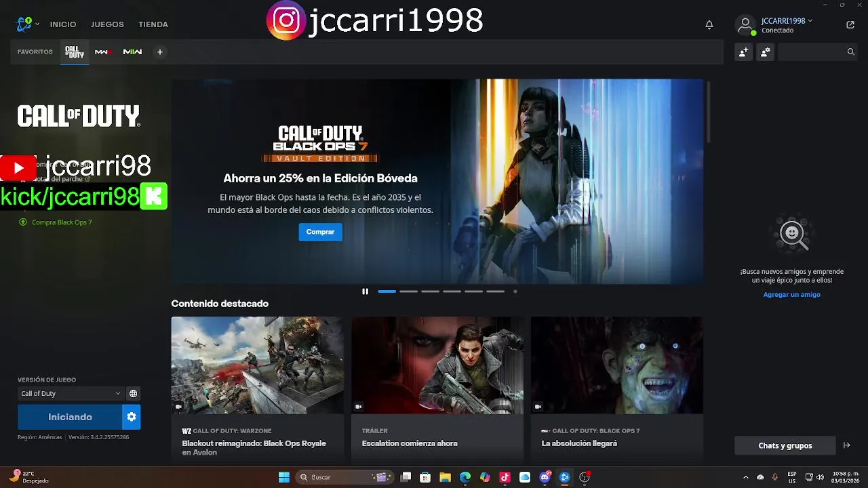868x488 pixels.
Task: Open Chats y grupos button
Action: click(x=785, y=445)
